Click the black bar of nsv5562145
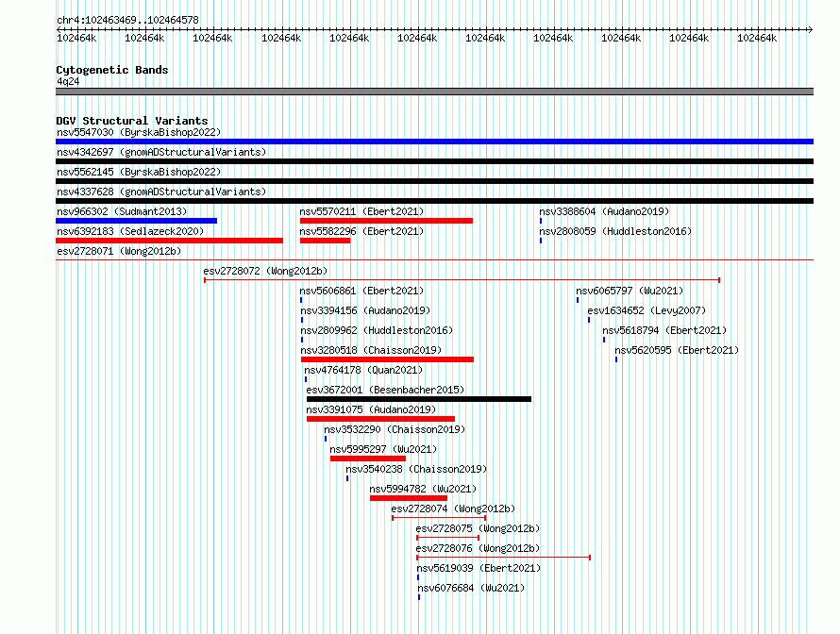The width and height of the screenshot is (840, 634). [434, 181]
